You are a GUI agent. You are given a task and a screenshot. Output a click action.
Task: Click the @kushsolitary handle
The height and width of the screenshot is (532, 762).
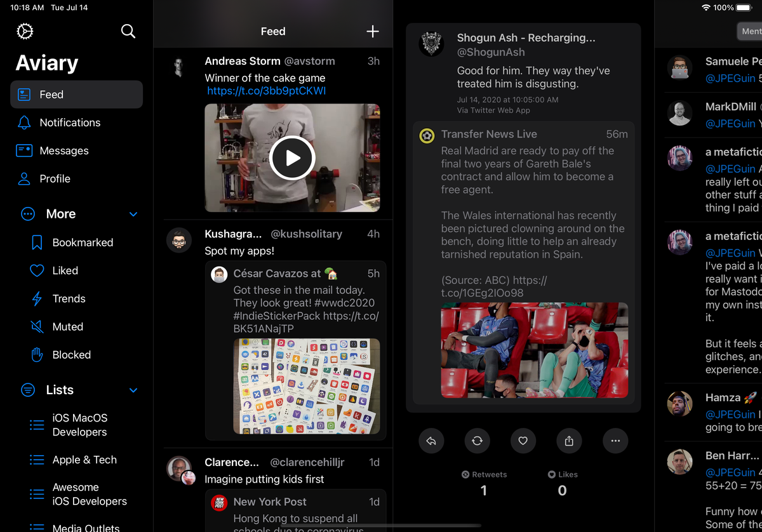tap(306, 234)
